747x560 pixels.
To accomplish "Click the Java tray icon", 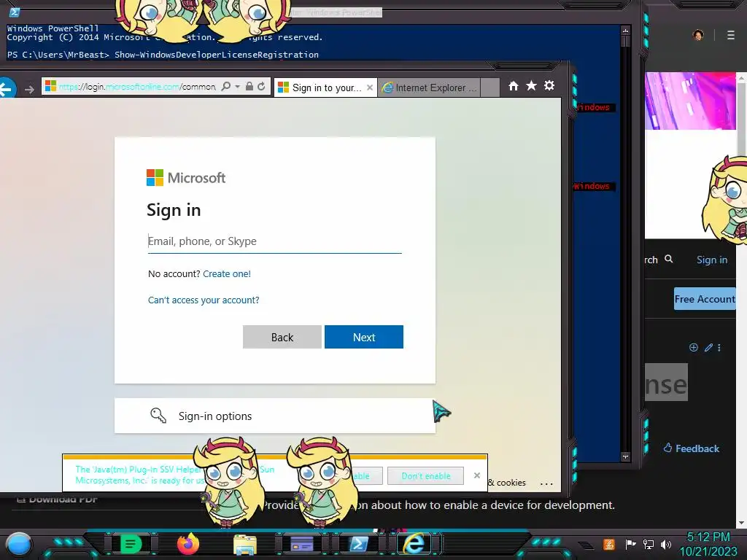I will tap(609, 544).
